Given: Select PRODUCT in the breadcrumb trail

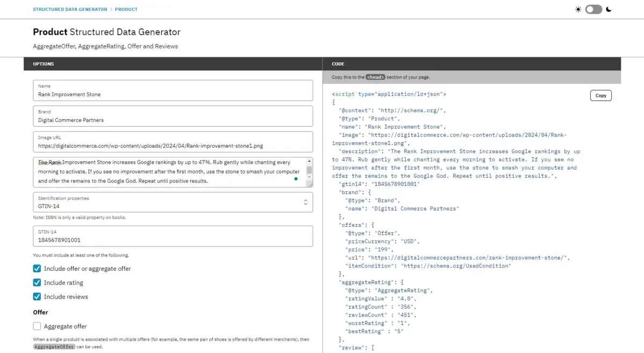Looking at the screenshot, I should pos(127,9).
